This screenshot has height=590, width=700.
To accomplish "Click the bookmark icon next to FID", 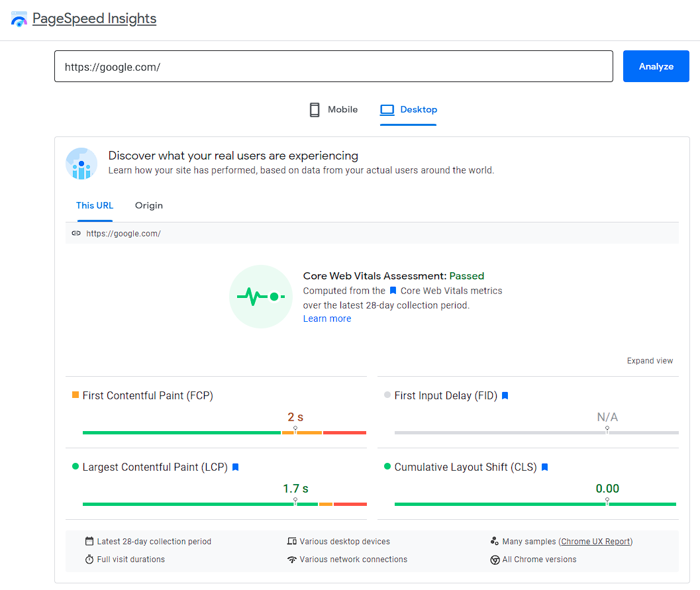I will pyautogui.click(x=505, y=395).
